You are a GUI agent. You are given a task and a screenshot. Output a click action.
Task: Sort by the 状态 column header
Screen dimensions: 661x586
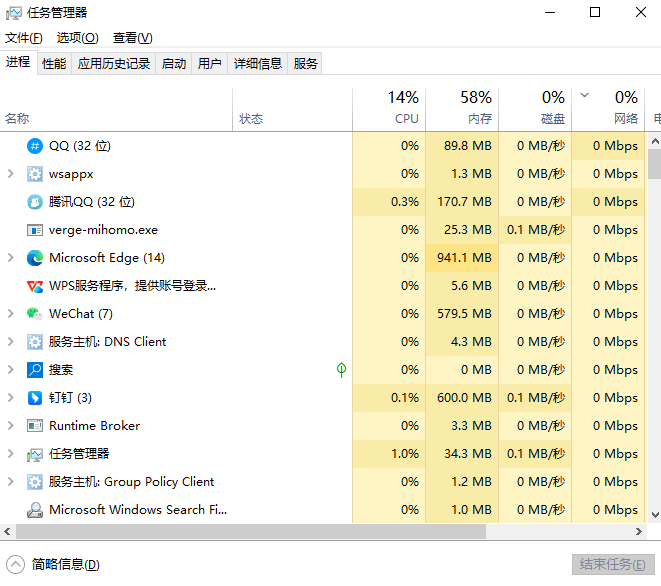click(292, 109)
